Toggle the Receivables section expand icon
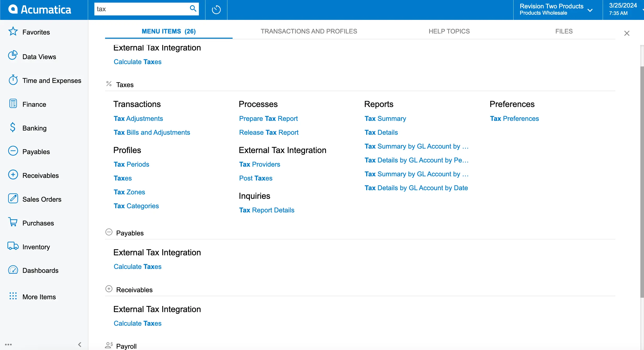This screenshot has height=350, width=644. click(x=108, y=289)
